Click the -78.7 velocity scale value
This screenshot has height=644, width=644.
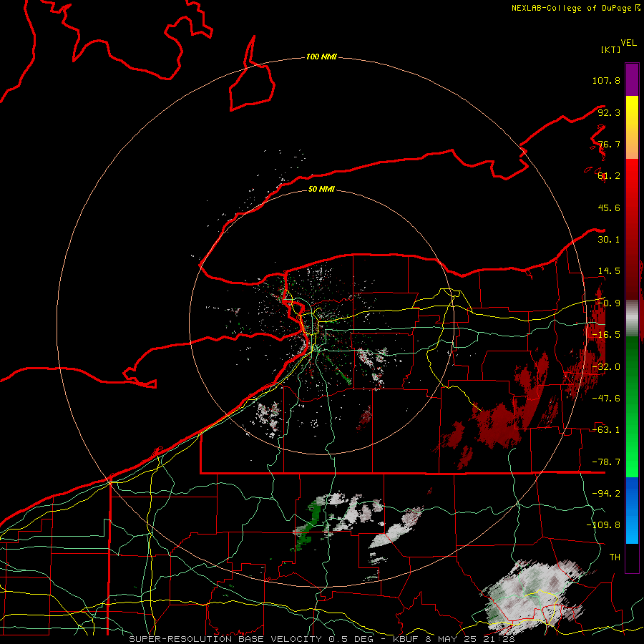tap(606, 462)
